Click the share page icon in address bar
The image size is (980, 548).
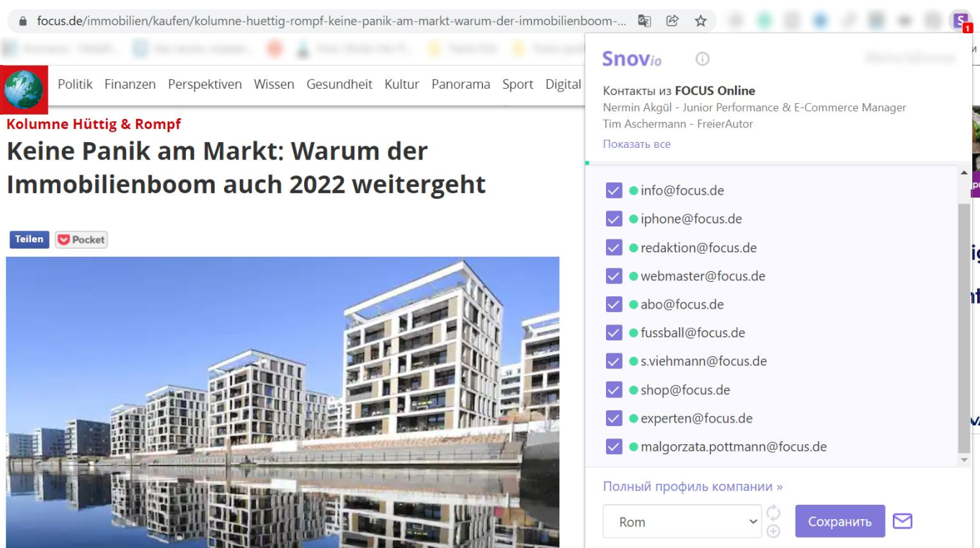click(x=672, y=21)
